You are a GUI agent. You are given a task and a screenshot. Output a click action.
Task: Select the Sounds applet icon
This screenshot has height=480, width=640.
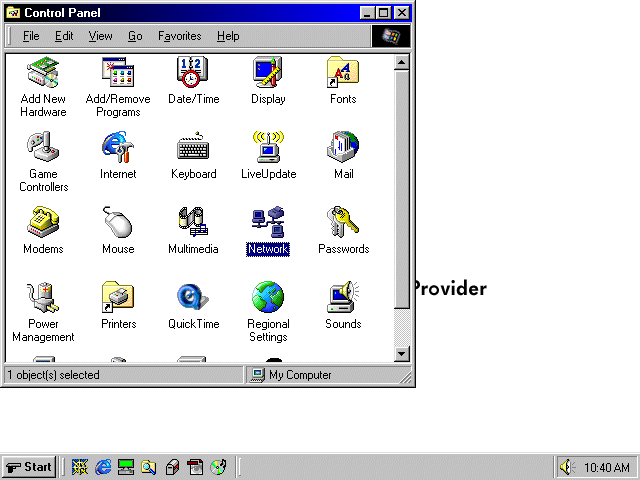coord(343,297)
